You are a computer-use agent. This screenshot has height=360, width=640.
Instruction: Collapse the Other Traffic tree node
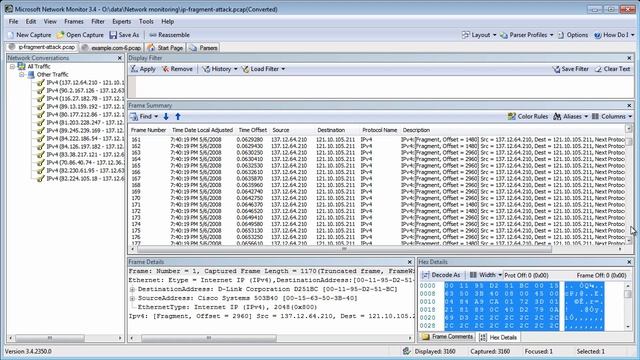(x=22, y=74)
